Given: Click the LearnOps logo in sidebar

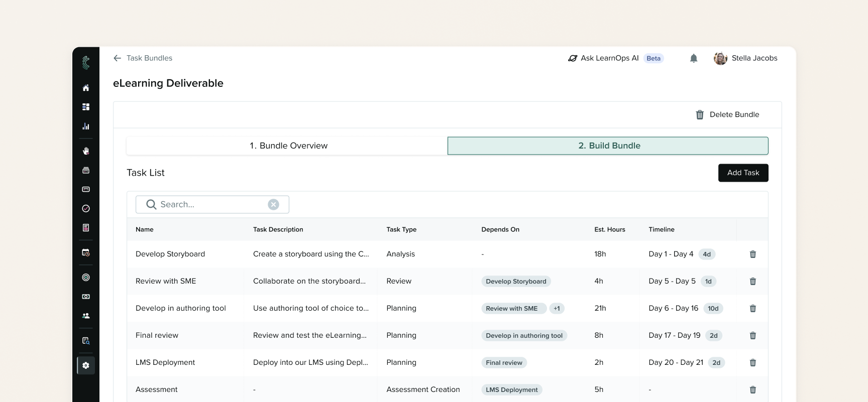Looking at the screenshot, I should [x=86, y=63].
